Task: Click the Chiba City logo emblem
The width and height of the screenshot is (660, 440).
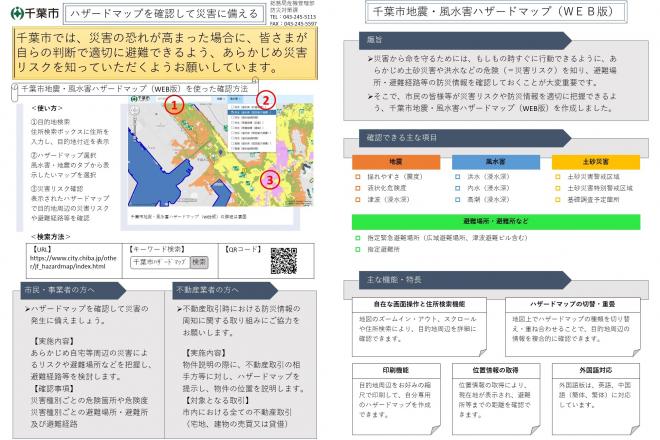Action: click(10, 11)
